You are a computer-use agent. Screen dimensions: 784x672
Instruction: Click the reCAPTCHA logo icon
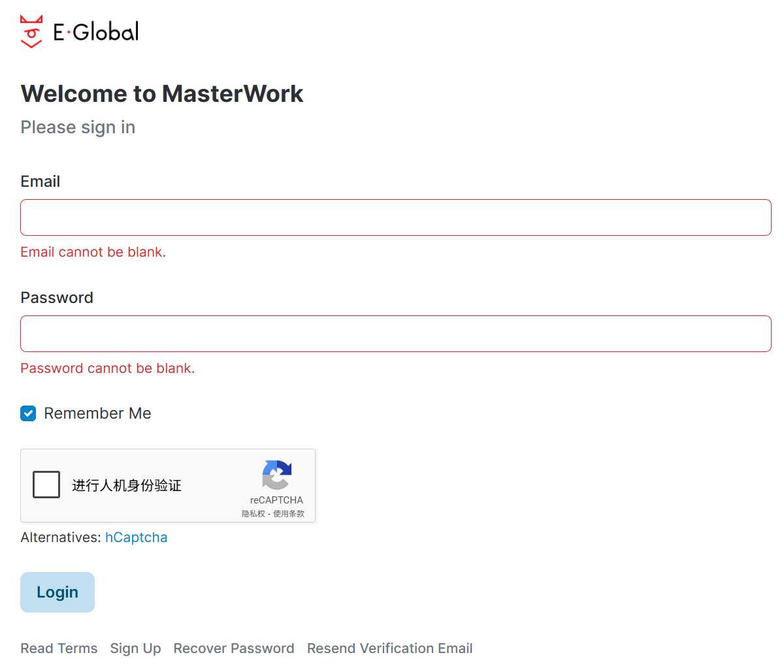(277, 475)
